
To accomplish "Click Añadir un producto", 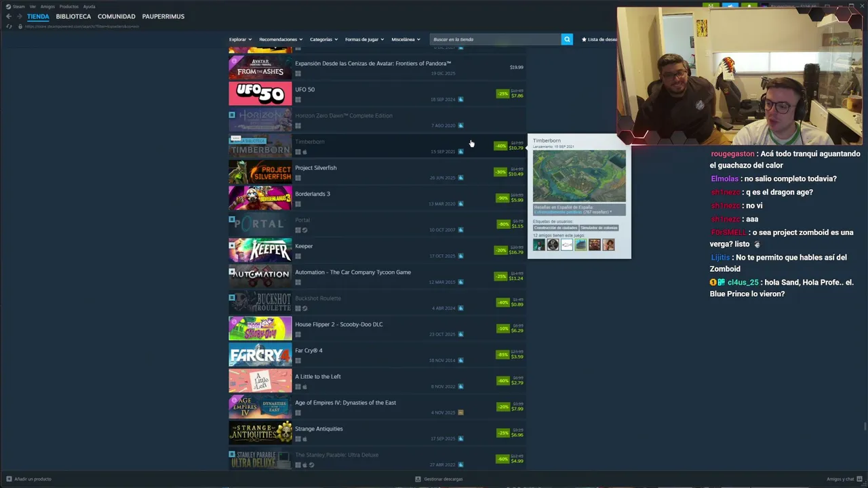I will click(33, 479).
